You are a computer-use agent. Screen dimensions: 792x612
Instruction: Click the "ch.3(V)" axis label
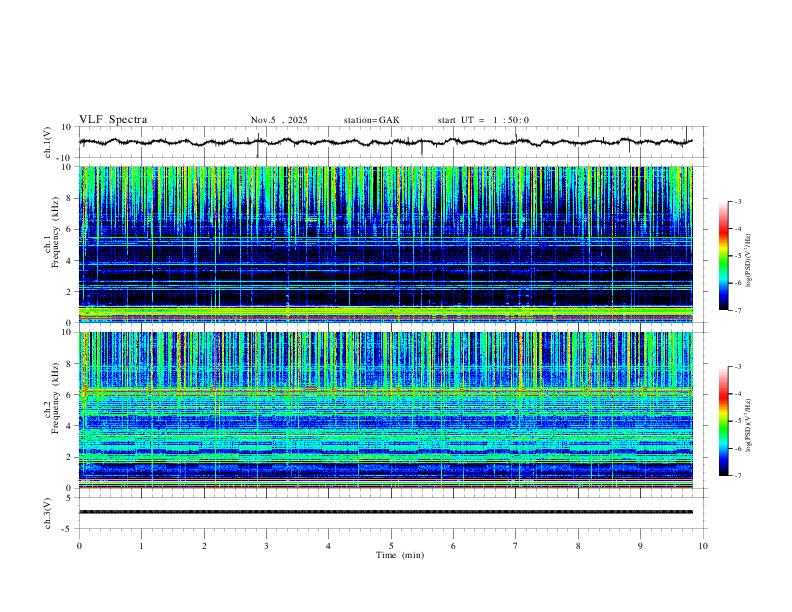tap(48, 513)
